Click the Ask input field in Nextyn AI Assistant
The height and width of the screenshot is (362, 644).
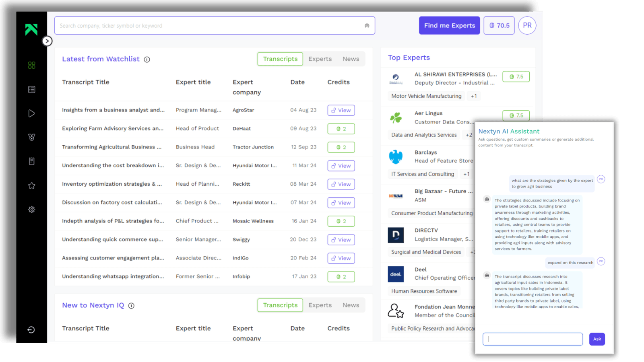click(x=532, y=339)
